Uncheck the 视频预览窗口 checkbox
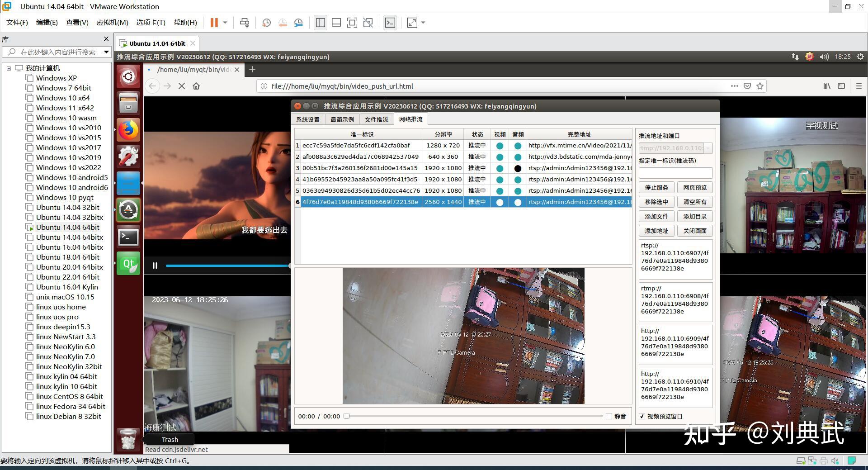The height and width of the screenshot is (470, 868). click(642, 416)
